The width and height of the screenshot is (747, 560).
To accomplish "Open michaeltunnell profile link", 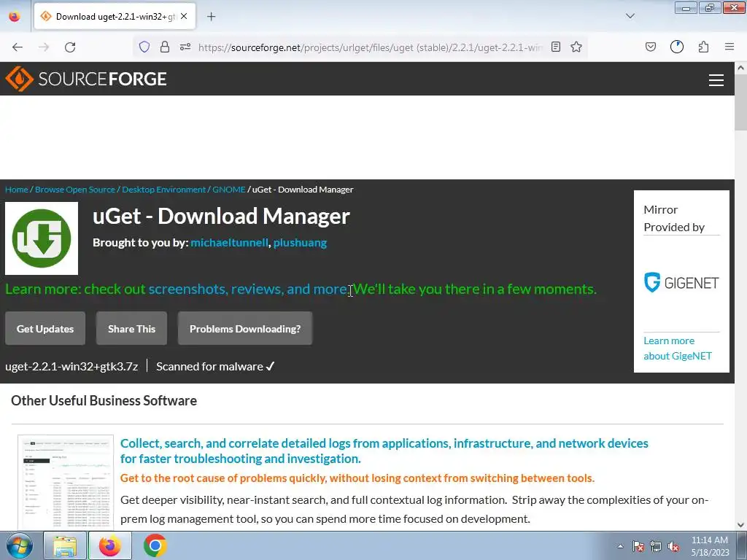I will pos(229,242).
